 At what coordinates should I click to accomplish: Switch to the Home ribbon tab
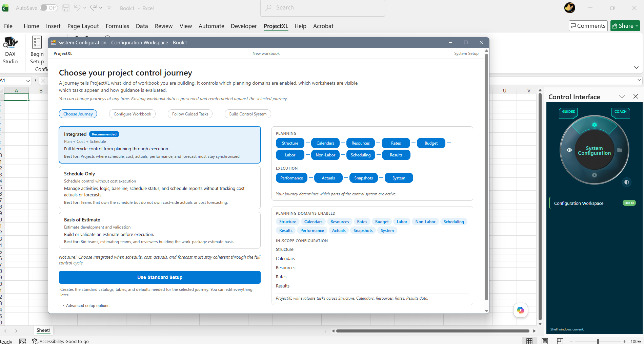[x=32, y=26]
